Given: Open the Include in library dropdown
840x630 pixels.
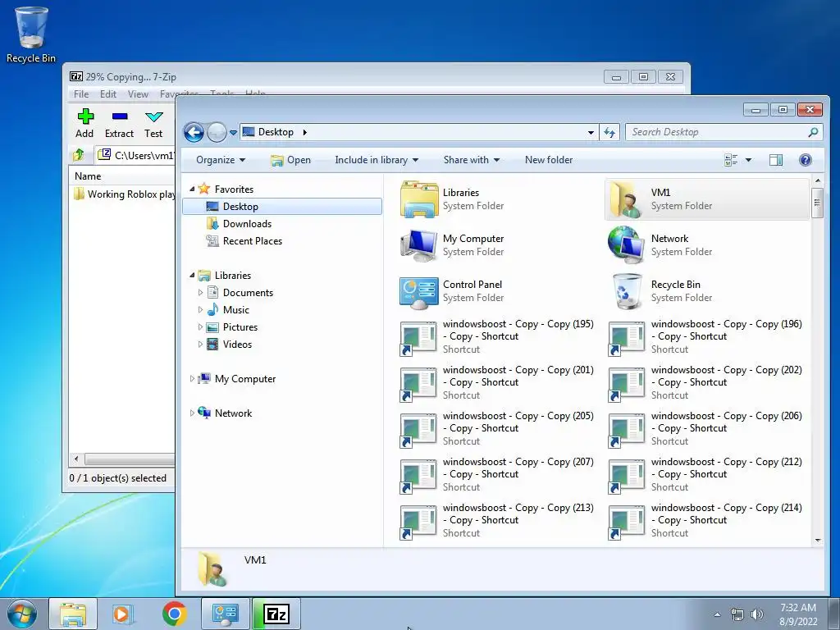Looking at the screenshot, I should point(377,160).
